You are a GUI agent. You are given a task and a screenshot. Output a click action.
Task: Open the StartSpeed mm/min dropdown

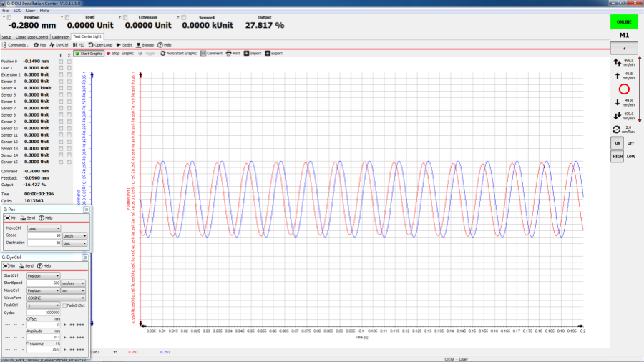tap(73, 283)
